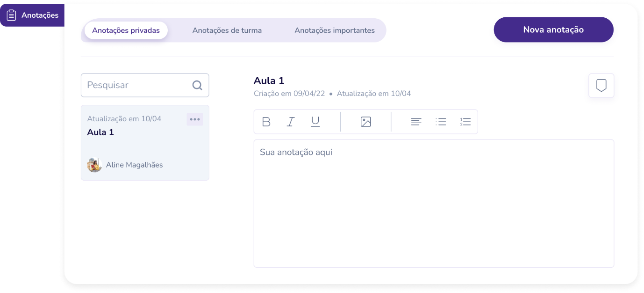Switch to Anotações privadas tab
The image size is (644, 293).
pyautogui.click(x=126, y=30)
